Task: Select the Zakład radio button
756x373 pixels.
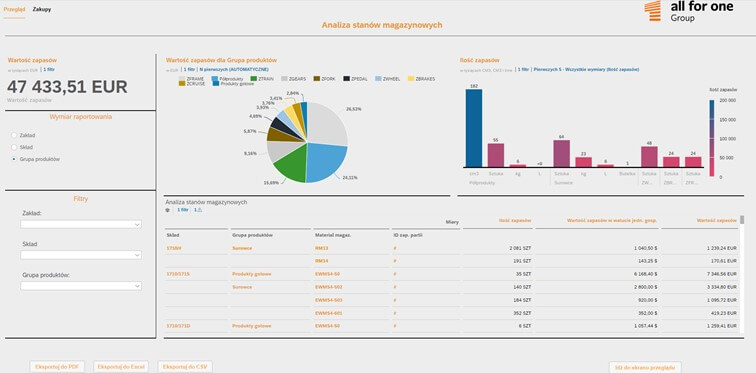Action: [14, 135]
